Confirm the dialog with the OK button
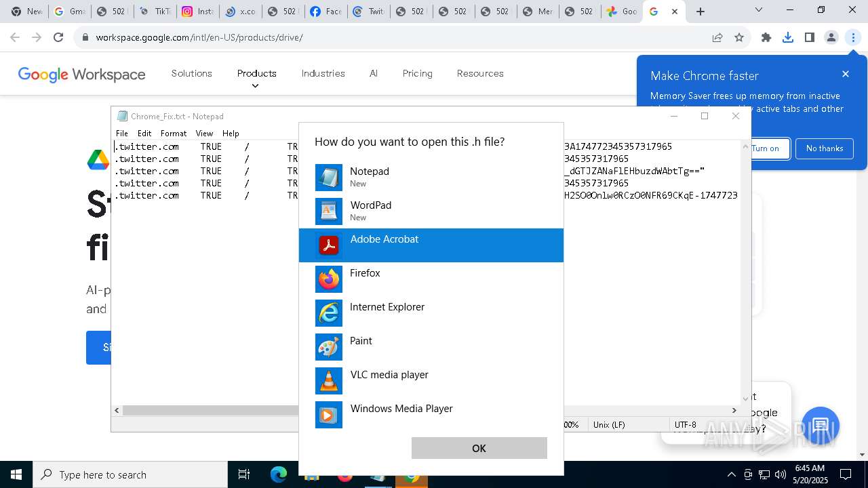 pyautogui.click(x=479, y=448)
